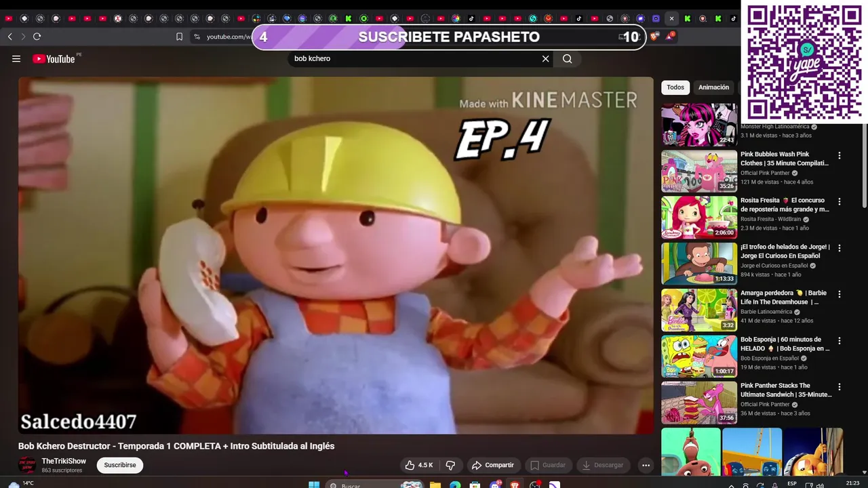Dislike the video with thumbs-down icon

click(x=450, y=465)
